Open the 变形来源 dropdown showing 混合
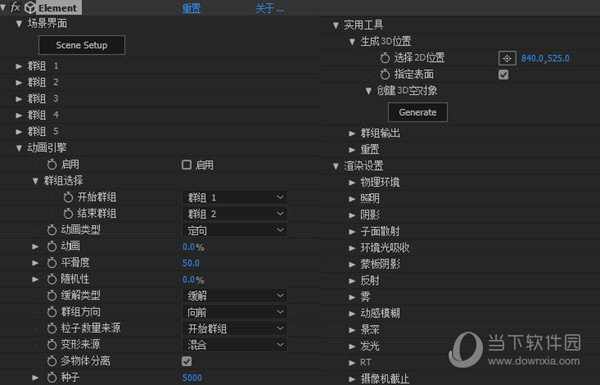Image resolution: width=600 pixels, height=385 pixels. coord(235,345)
